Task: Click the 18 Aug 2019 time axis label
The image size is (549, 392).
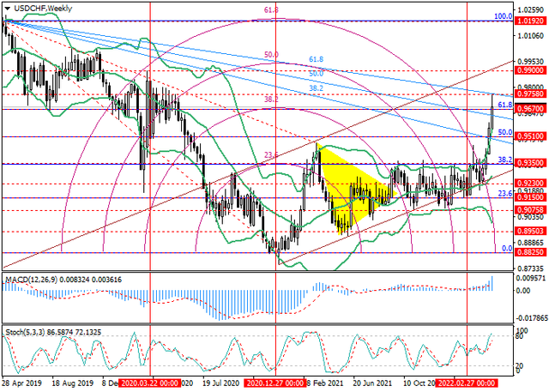Action: pyautogui.click(x=73, y=383)
